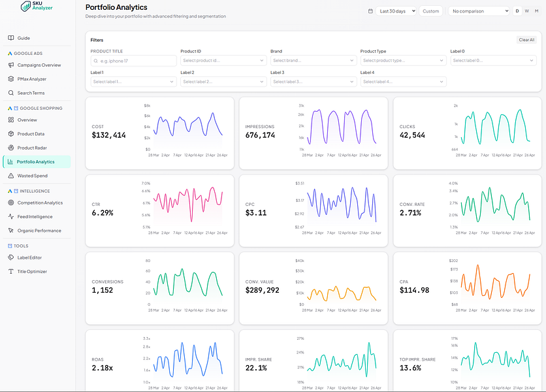Open Wasted Spend in sidebar

pyautogui.click(x=37, y=175)
